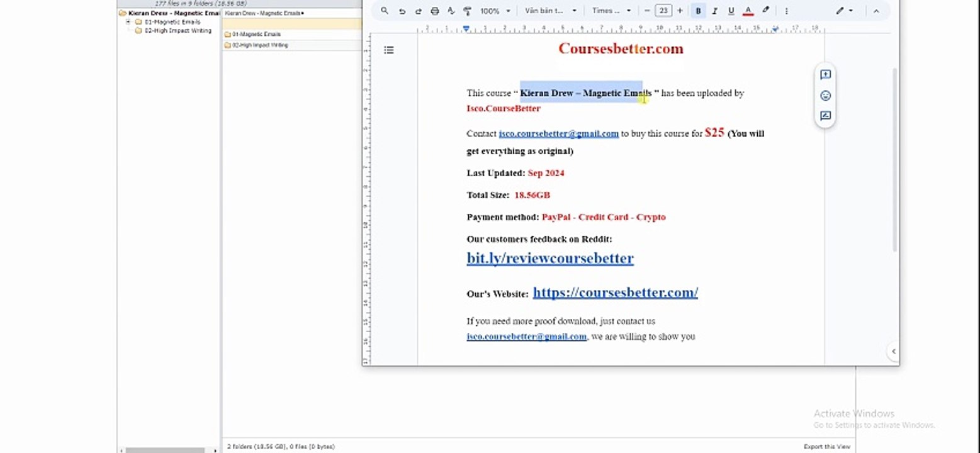Click 'PayPal - Credit Card - Crypto' text

coord(604,217)
